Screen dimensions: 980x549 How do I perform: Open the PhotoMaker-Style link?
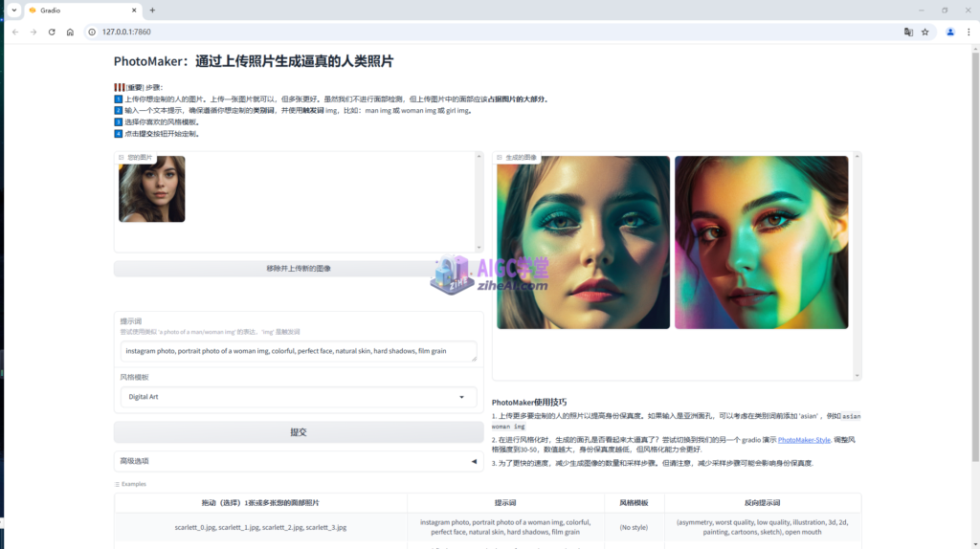coord(804,440)
